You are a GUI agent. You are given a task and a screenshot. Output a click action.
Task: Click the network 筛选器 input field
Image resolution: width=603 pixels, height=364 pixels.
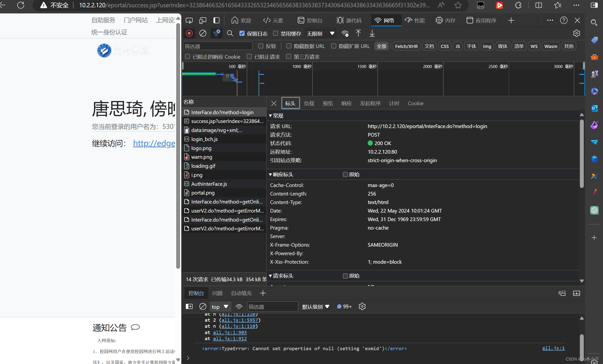(x=217, y=46)
